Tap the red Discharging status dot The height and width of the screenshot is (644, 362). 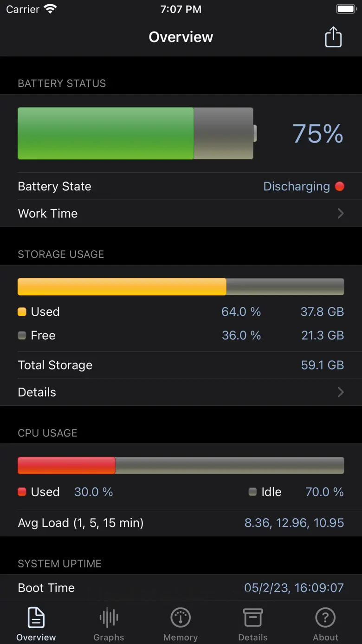point(340,187)
